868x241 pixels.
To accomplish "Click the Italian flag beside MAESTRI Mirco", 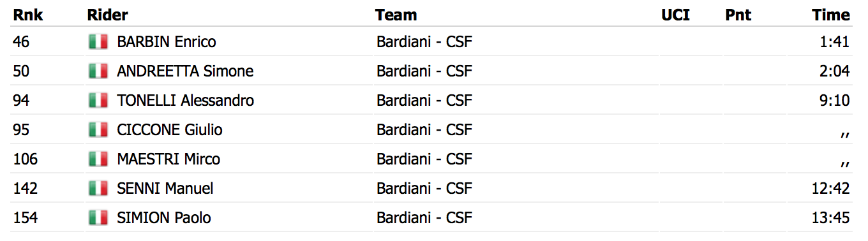I will pyautogui.click(x=98, y=159).
